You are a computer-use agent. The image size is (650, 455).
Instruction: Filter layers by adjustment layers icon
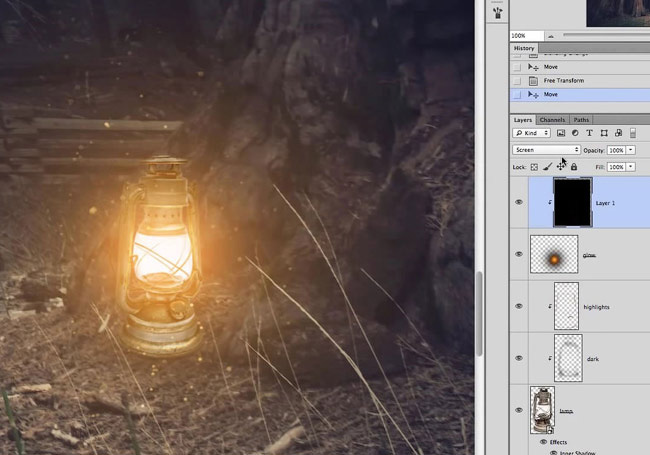coord(575,133)
